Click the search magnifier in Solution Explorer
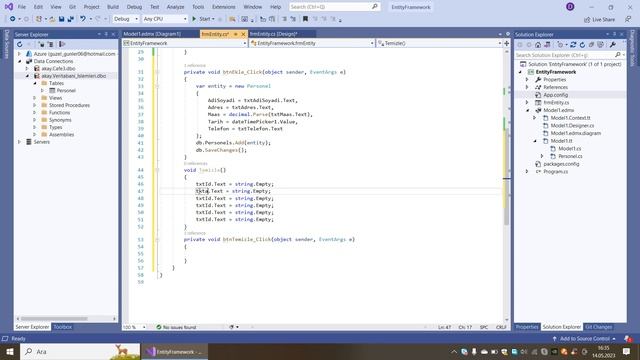The width and height of the screenshot is (640, 360). [x=618, y=55]
